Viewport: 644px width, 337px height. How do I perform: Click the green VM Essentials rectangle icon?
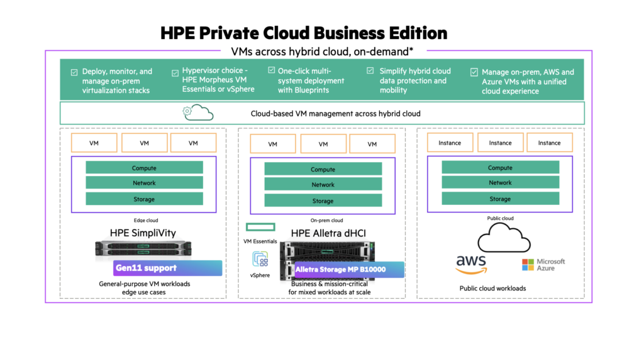point(260,227)
